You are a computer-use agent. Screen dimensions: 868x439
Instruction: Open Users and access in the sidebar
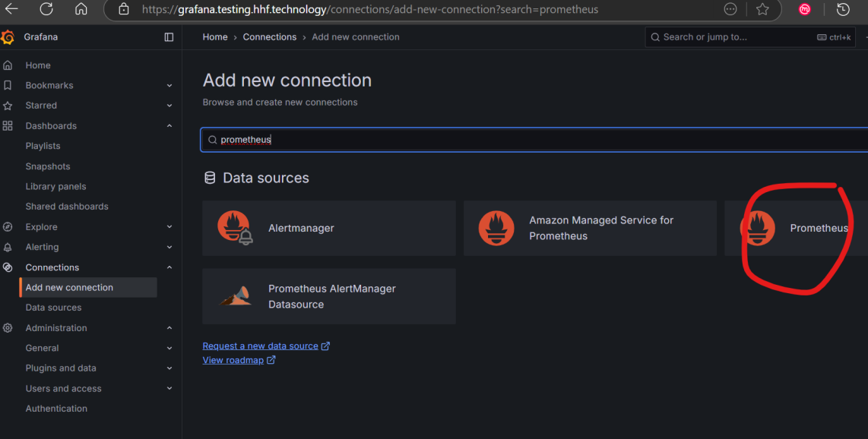pyautogui.click(x=64, y=388)
